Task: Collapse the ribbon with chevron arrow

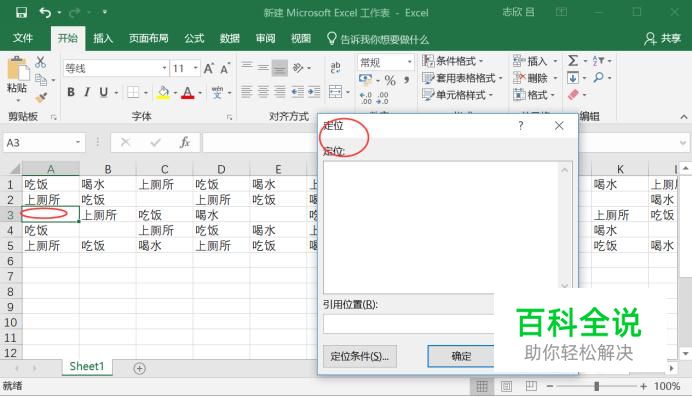Action: [x=684, y=116]
